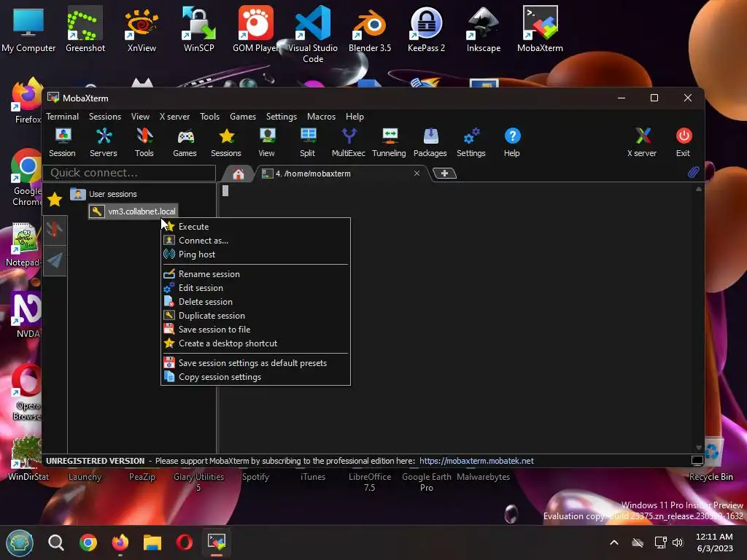This screenshot has height=560, width=747.
Task: Choose Duplicate session from context menu
Action: [255, 315]
